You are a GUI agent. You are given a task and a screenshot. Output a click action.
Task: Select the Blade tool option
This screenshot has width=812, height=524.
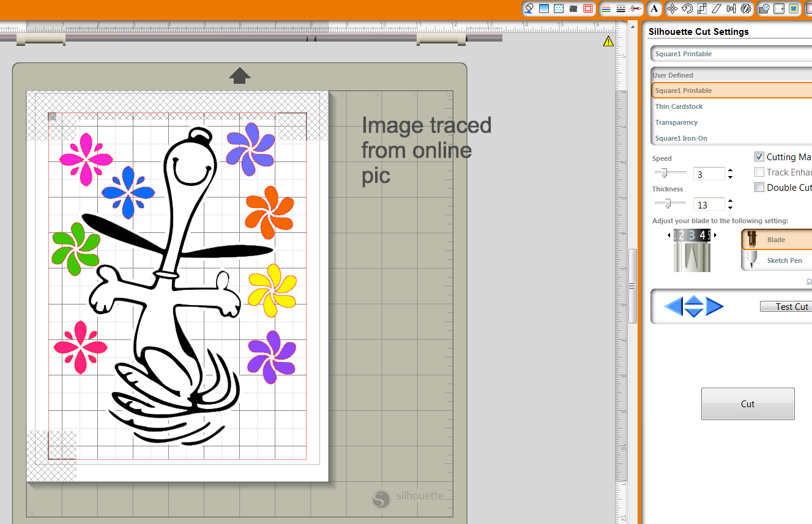(777, 240)
